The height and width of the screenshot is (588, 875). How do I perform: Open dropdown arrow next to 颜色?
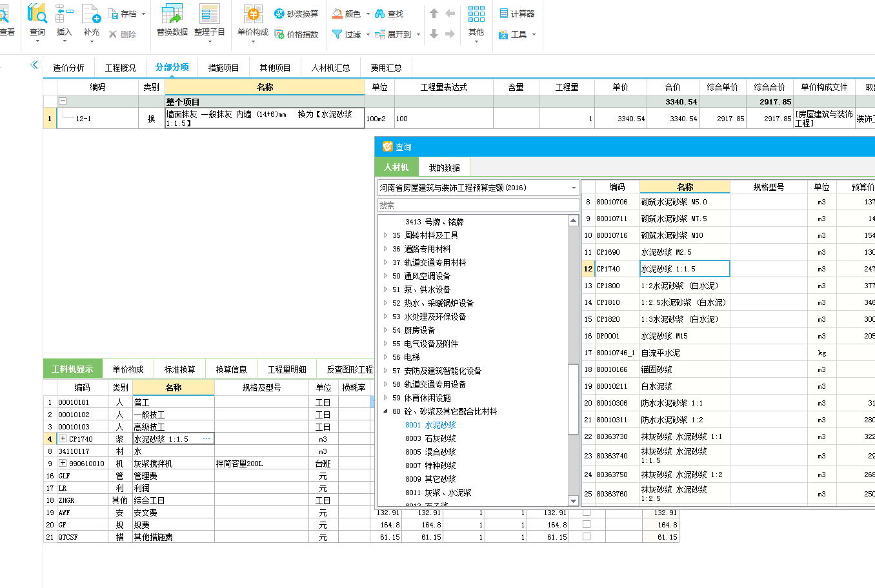pyautogui.click(x=368, y=14)
